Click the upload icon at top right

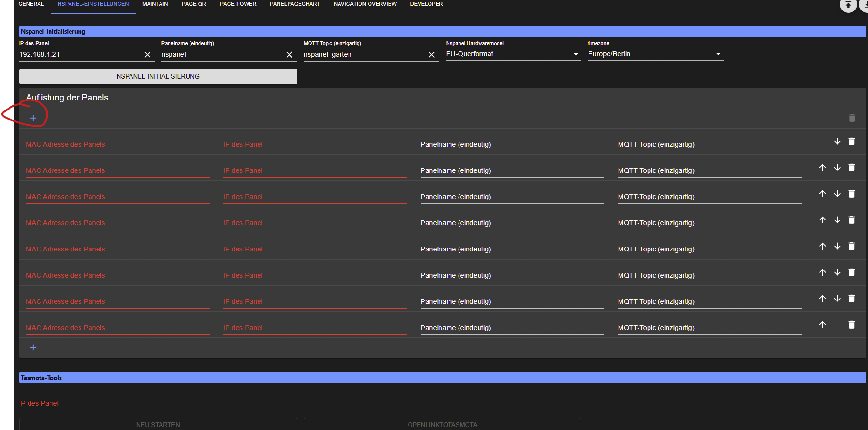point(848,5)
